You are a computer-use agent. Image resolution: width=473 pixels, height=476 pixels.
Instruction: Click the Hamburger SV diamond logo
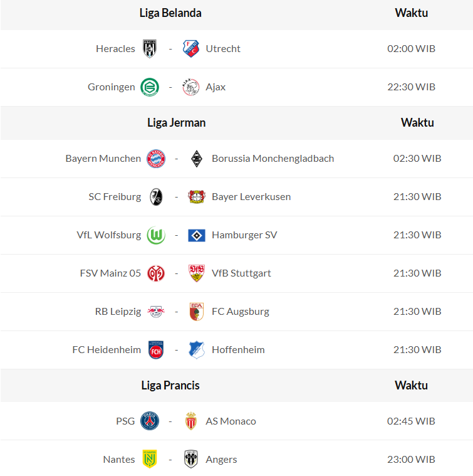(197, 235)
